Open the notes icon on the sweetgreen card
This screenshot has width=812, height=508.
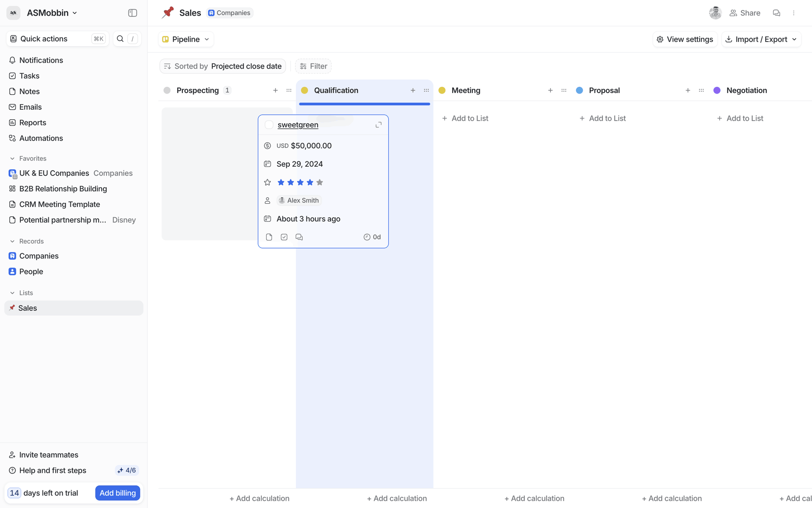[x=269, y=237]
